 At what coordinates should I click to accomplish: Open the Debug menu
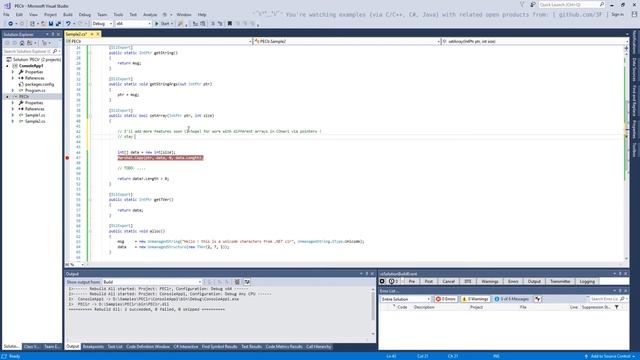85,14
